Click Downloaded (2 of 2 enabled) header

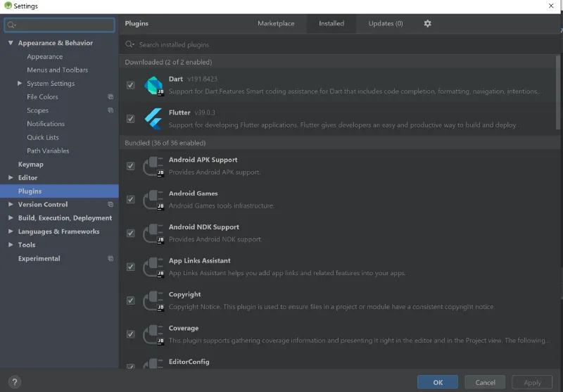click(168, 62)
